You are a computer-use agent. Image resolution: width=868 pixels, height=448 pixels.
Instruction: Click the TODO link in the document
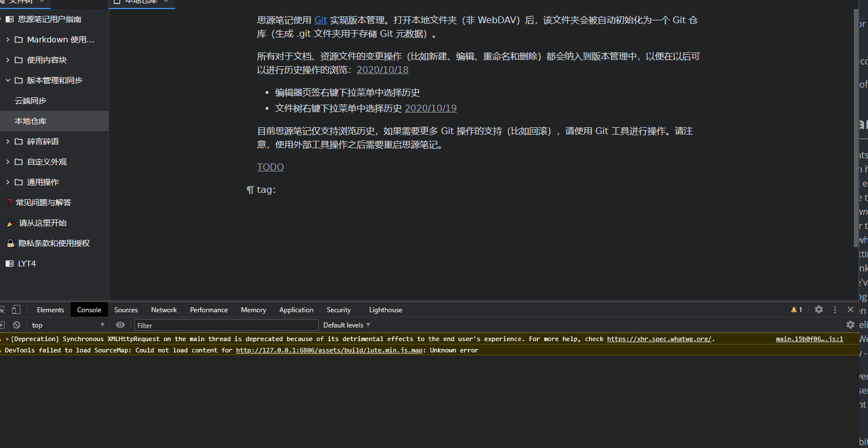coord(271,167)
